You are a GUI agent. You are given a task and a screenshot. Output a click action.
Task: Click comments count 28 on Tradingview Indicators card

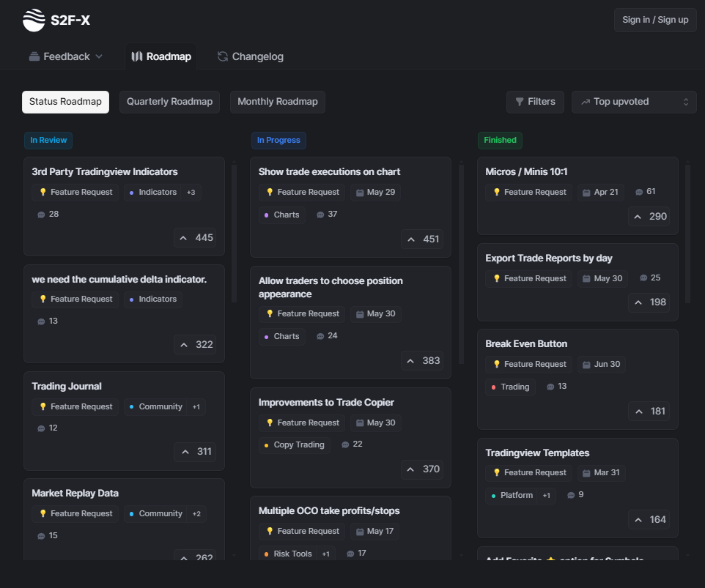(48, 215)
